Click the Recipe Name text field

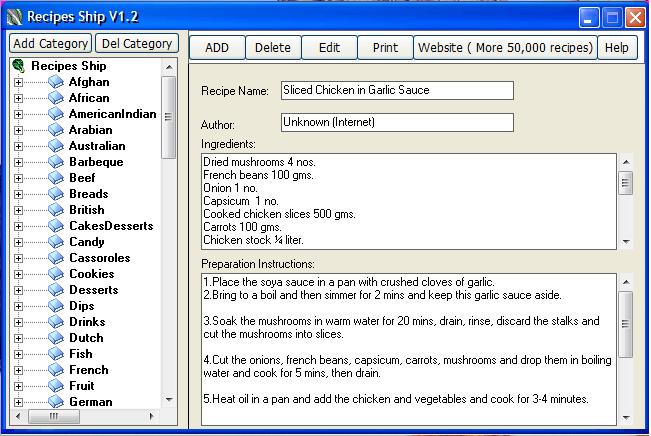click(x=396, y=91)
